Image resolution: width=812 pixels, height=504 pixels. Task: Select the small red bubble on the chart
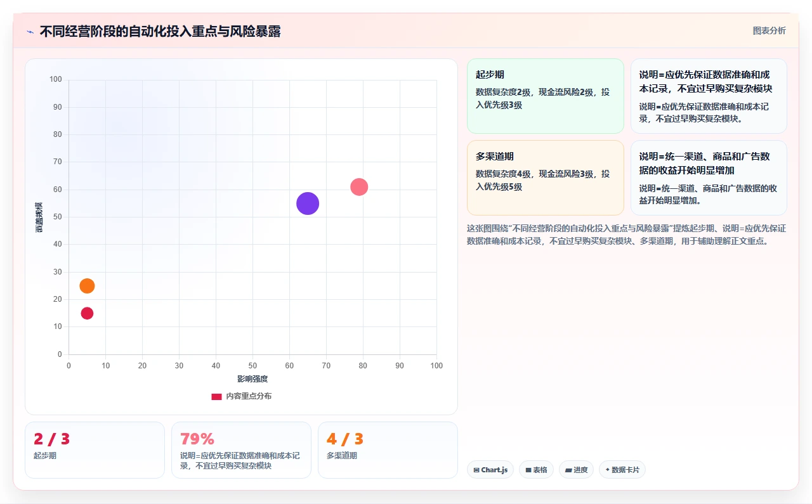click(x=87, y=313)
